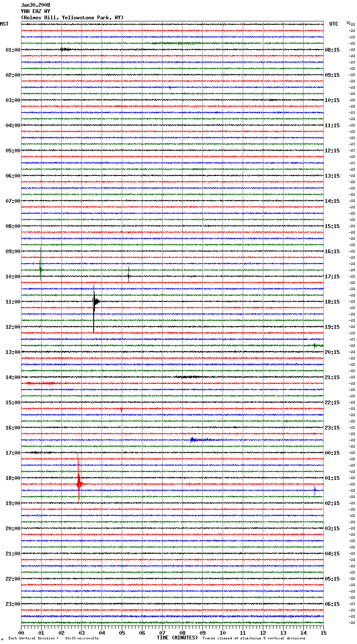This screenshot has height=644, width=357.
Task: Click the 04:00 MST time label
Action: pyautogui.click(x=13, y=126)
